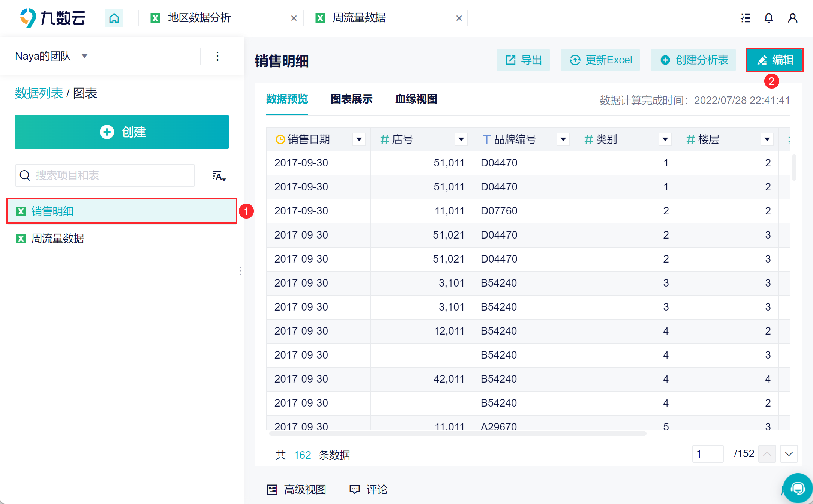Click the sort A-Z icon beside search
The image size is (813, 504).
[219, 176]
